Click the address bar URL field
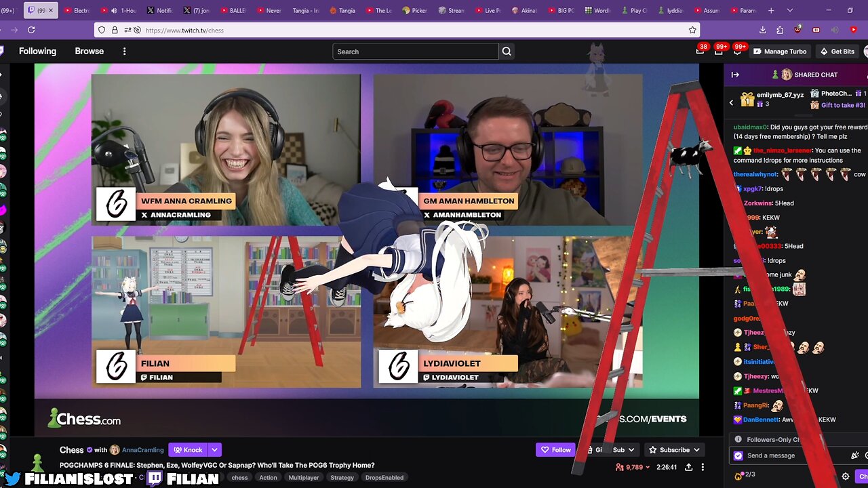Viewport: 868px width, 488px height. (397, 30)
